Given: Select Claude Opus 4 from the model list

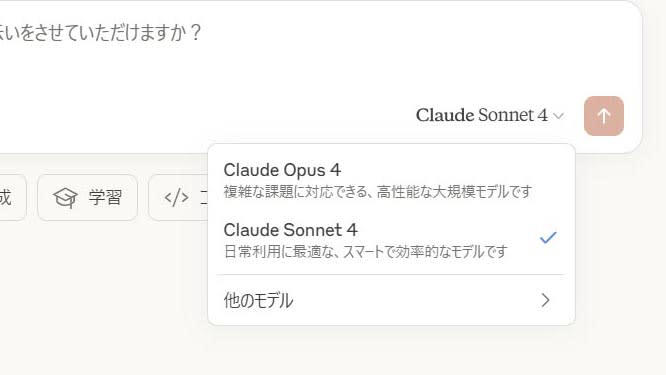Looking at the screenshot, I should click(391, 180).
